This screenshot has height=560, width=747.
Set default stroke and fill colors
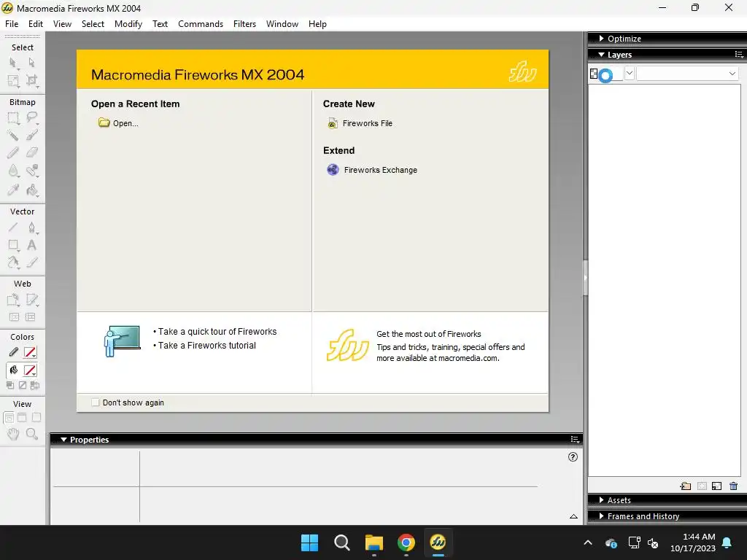pyautogui.click(x=10, y=385)
